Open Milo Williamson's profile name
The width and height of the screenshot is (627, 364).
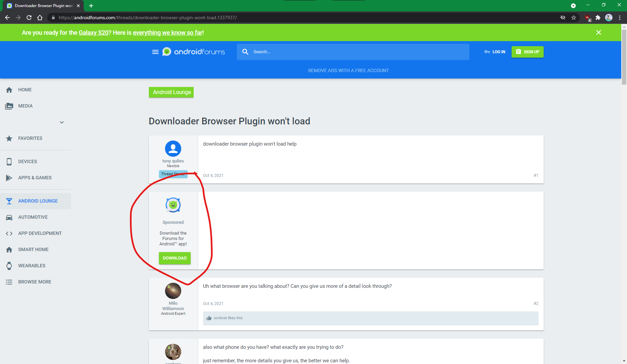click(x=173, y=306)
